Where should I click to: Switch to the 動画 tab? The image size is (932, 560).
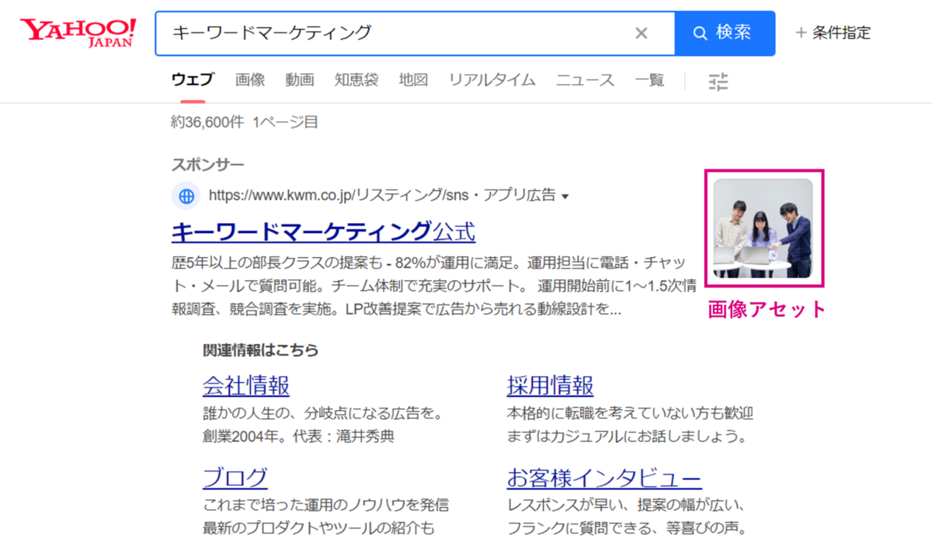pyautogui.click(x=300, y=79)
